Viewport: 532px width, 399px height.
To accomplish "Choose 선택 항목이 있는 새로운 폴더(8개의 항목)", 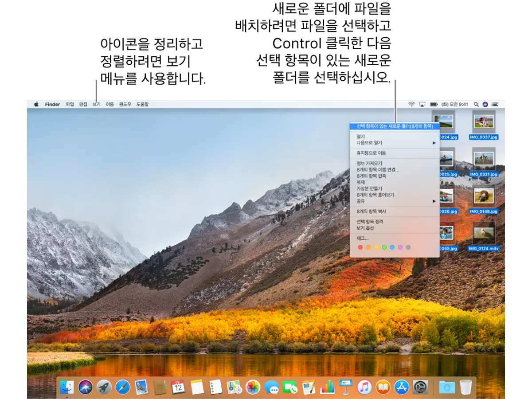I will tap(395, 126).
